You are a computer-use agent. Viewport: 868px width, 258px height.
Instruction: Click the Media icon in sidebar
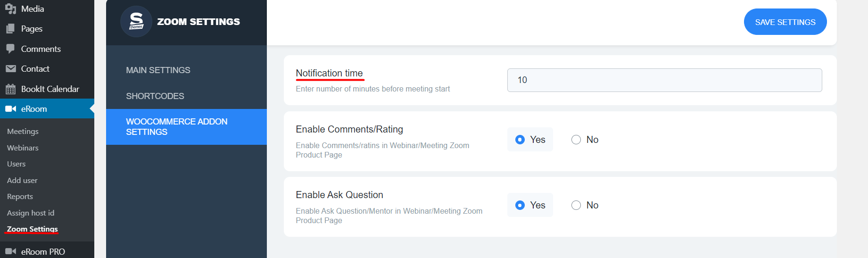pyautogui.click(x=10, y=8)
